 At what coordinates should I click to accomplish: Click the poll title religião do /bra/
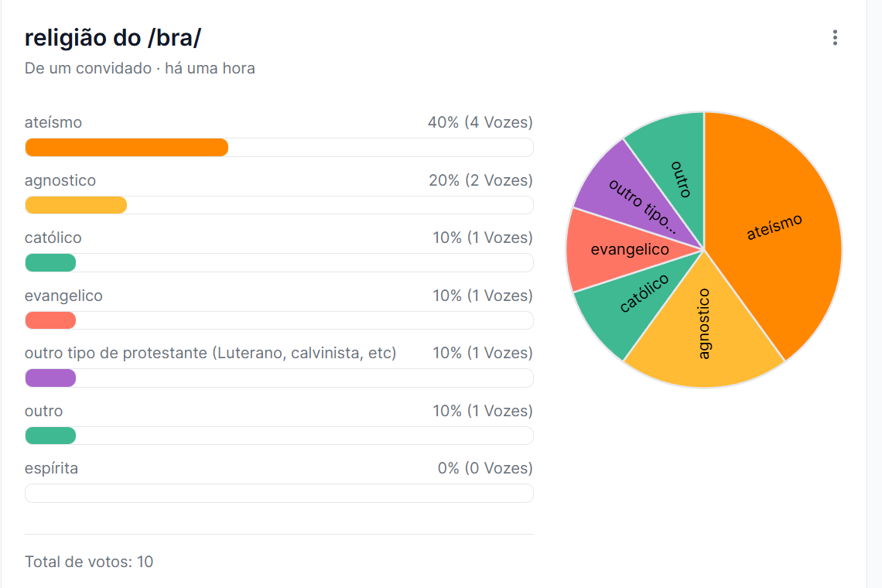point(113,38)
